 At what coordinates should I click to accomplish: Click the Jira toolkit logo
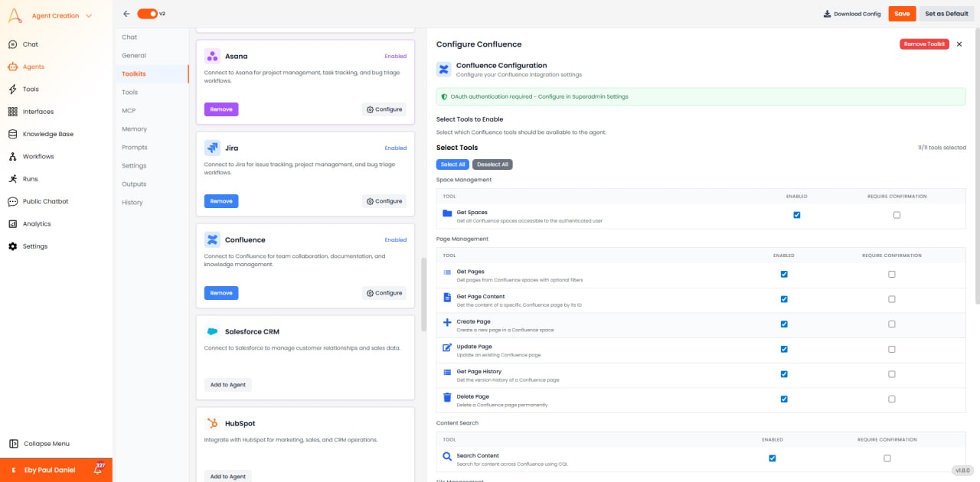click(214, 147)
